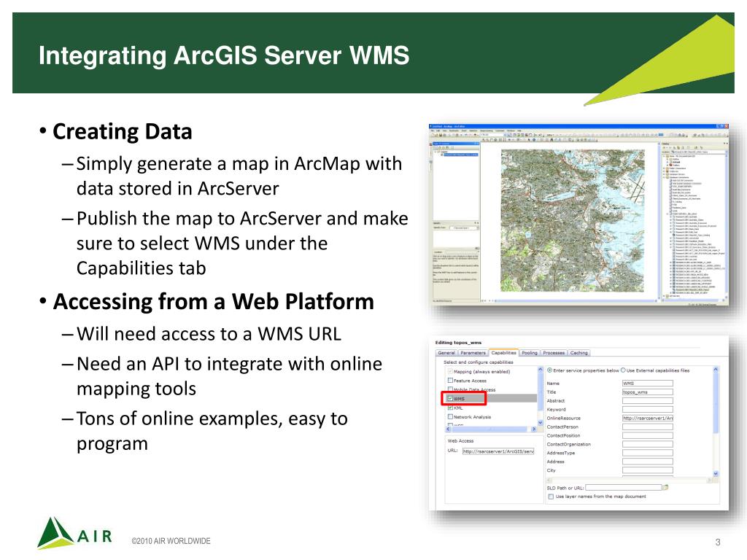Click the Mapping (always enabled) checkbox
The image size is (747, 560).
450,371
